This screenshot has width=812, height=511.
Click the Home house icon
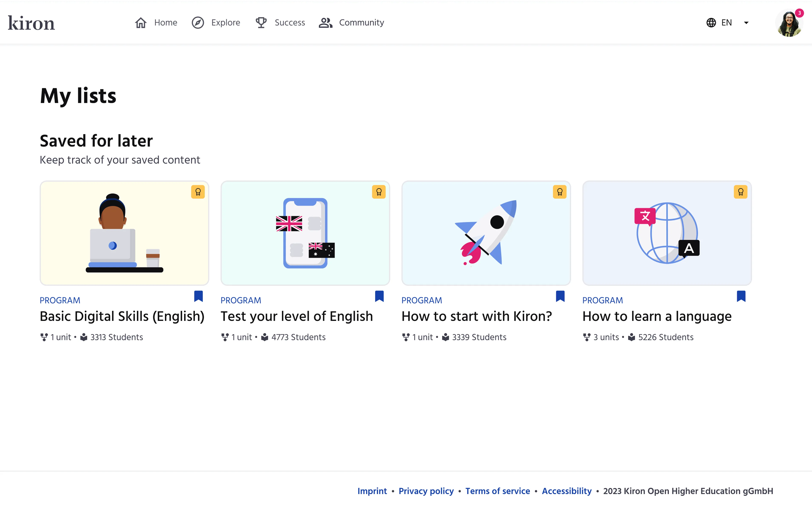pos(141,23)
